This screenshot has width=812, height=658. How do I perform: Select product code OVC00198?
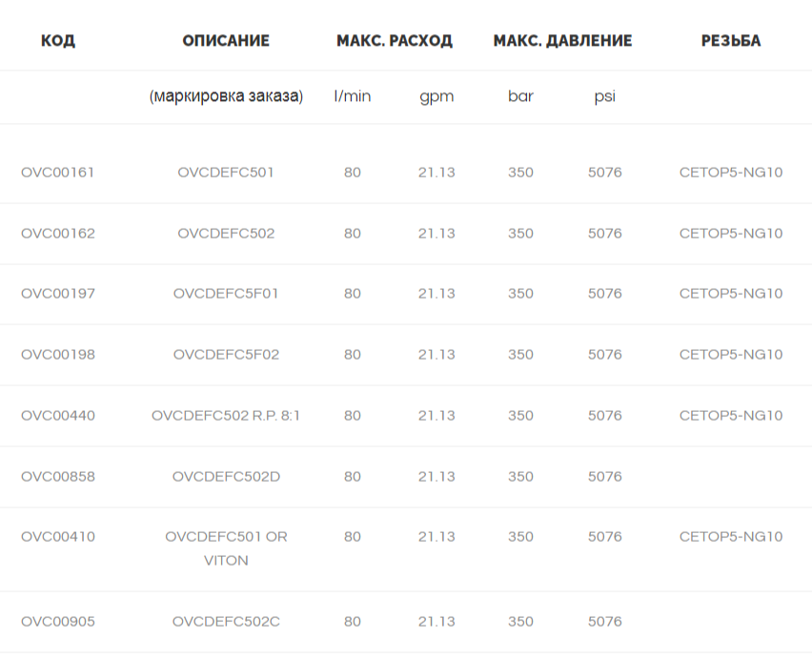[58, 355]
